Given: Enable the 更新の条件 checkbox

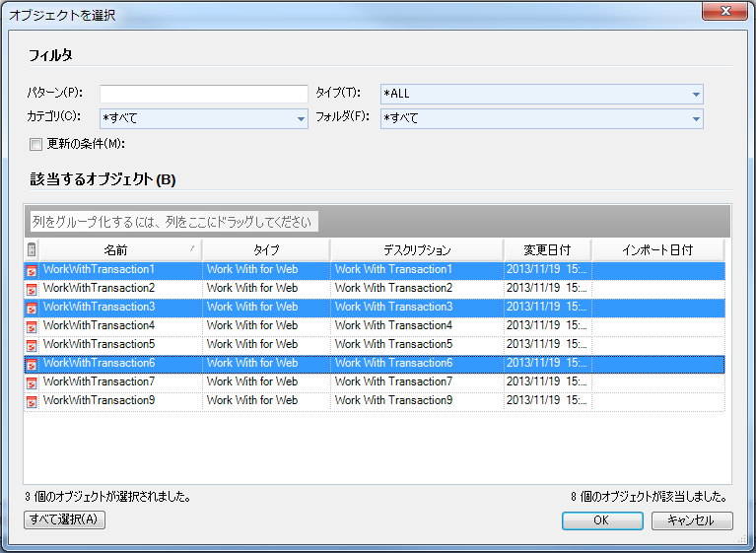Looking at the screenshot, I should click(x=36, y=144).
